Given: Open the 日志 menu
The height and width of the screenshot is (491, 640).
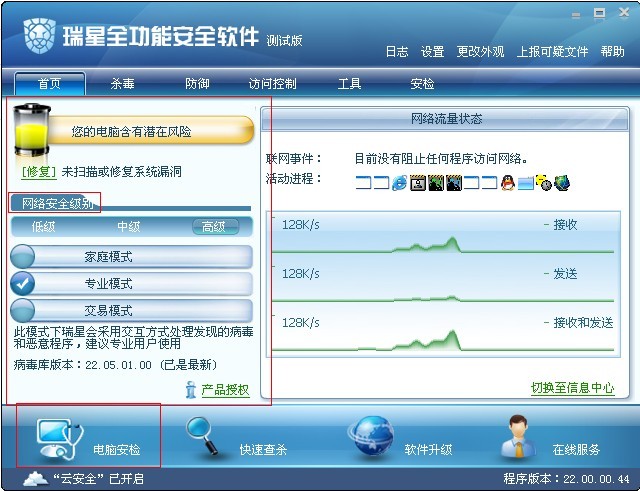Looking at the screenshot, I should (x=397, y=51).
